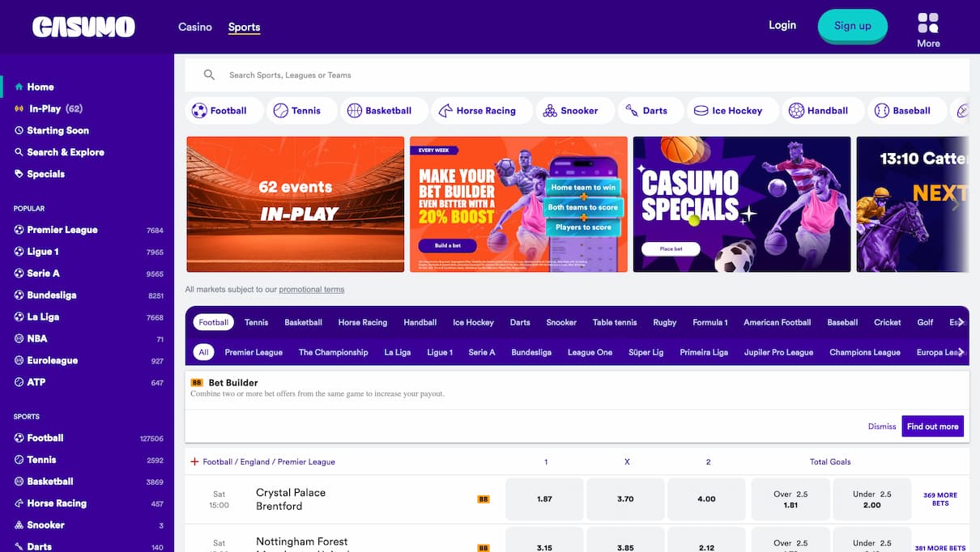
Task: Open the Specials sidebar icon
Action: tap(18, 173)
